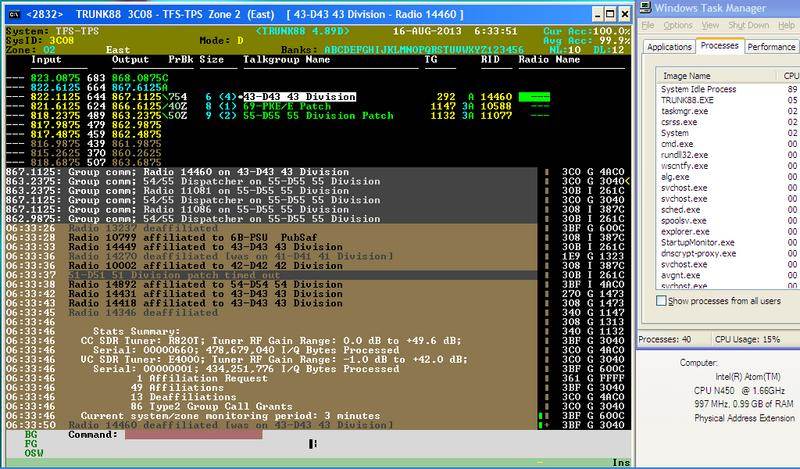Click the Windows Task Manager title icon
This screenshot has height=469, width=800.
pos(646,7)
